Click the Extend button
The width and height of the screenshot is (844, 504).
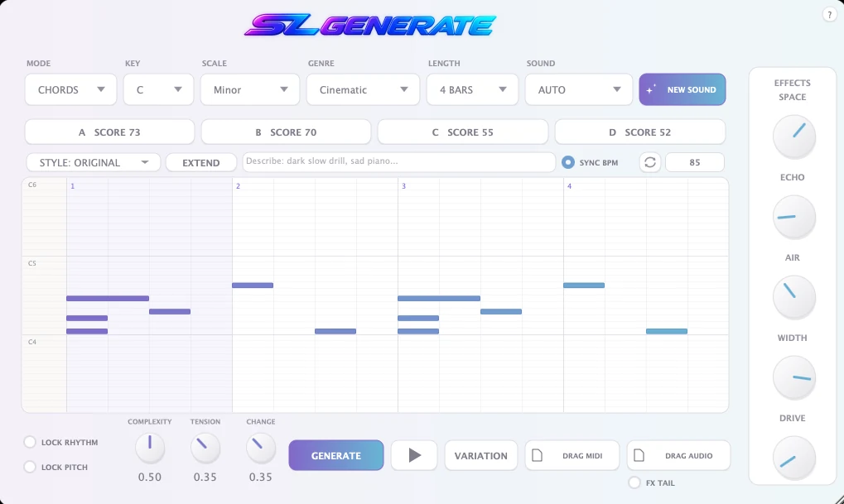pyautogui.click(x=200, y=162)
